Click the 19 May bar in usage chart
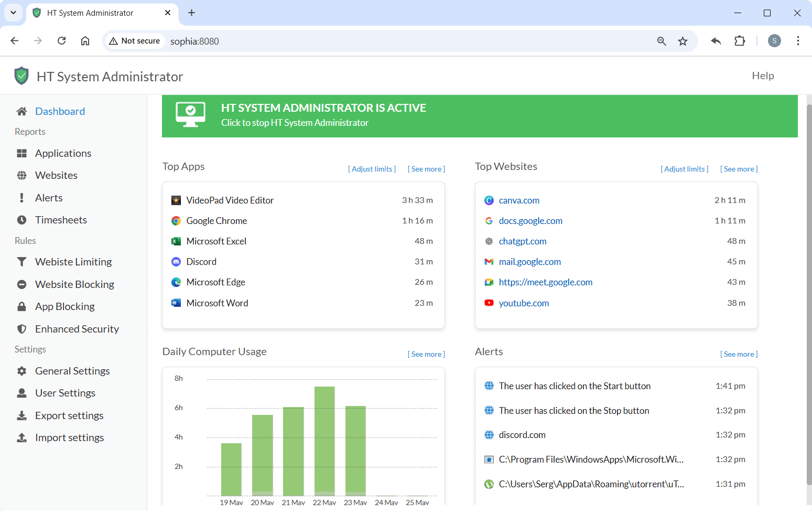812x513 pixels. (x=231, y=469)
